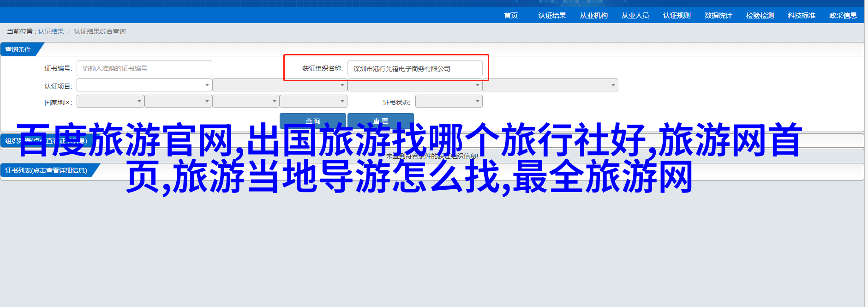868x307 pixels.
Task: Open the 认证规则 nav item
Action: [677, 16]
